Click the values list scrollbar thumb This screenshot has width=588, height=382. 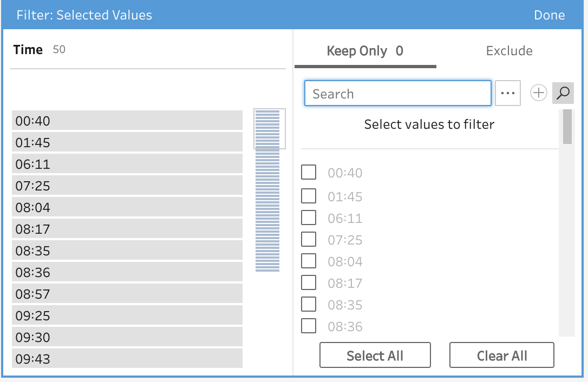click(567, 127)
